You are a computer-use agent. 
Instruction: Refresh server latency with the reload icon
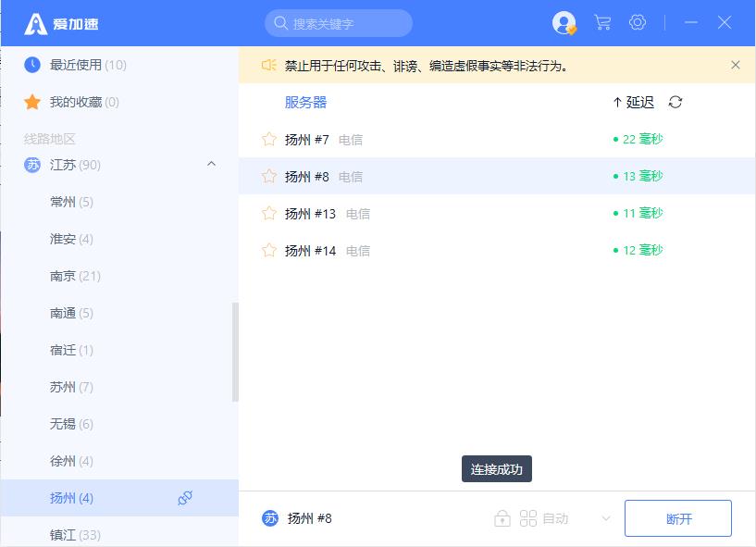tap(675, 103)
